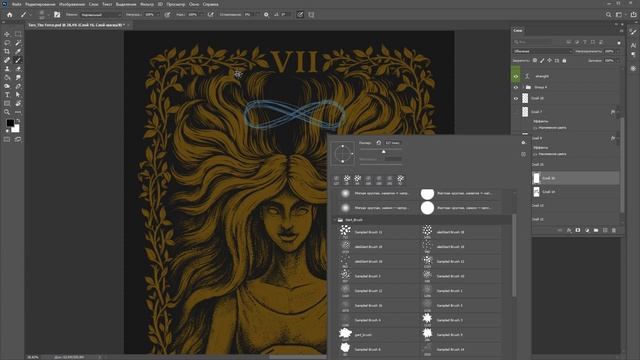The image size is (640, 360).
Task: Toggle lock position in Layers panel
Action: point(549,60)
